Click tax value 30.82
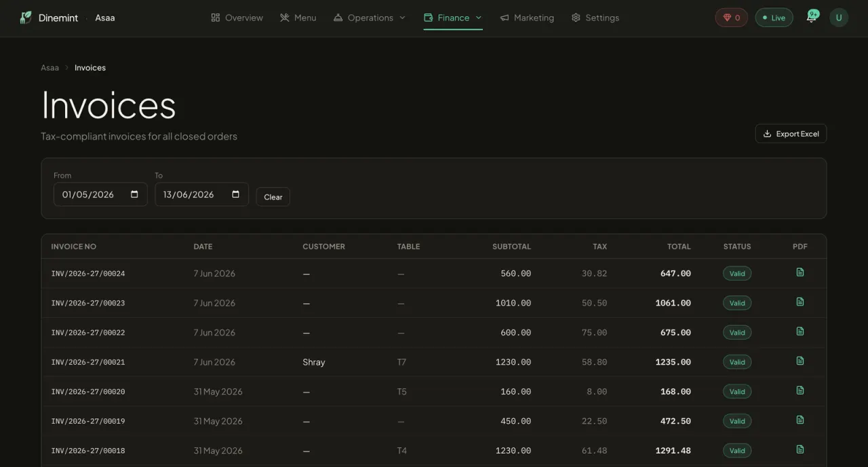The height and width of the screenshot is (467, 868). click(595, 274)
